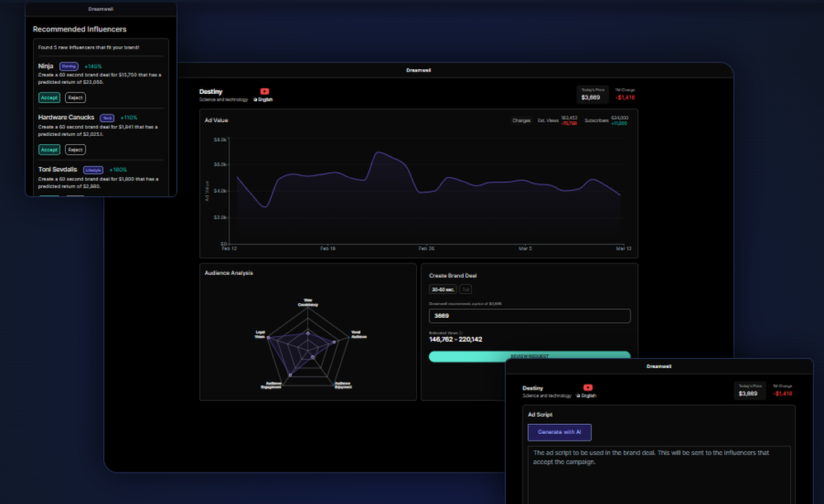This screenshot has height=504, width=824.
Task: Click the $6.0k label on chart axis
Action: pyautogui.click(x=220, y=165)
